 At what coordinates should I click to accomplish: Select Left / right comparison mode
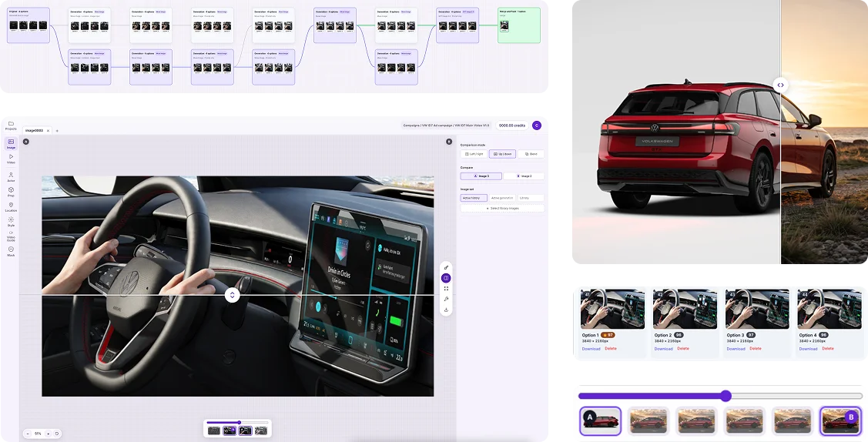click(x=474, y=154)
